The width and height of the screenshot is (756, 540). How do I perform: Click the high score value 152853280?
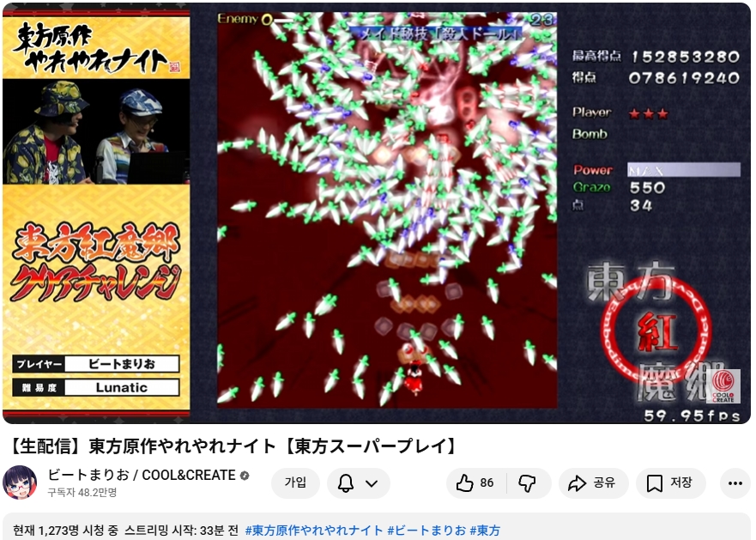[685, 57]
